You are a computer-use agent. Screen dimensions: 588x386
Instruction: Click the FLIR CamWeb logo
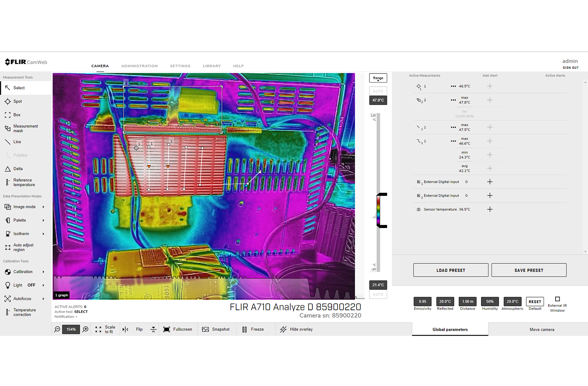coord(26,62)
